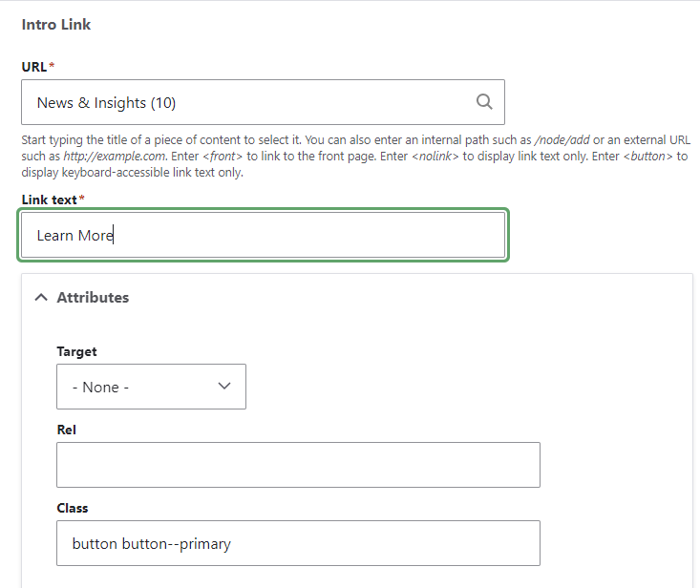
Task: Open the Target dropdown showing - None -
Action: pos(151,387)
